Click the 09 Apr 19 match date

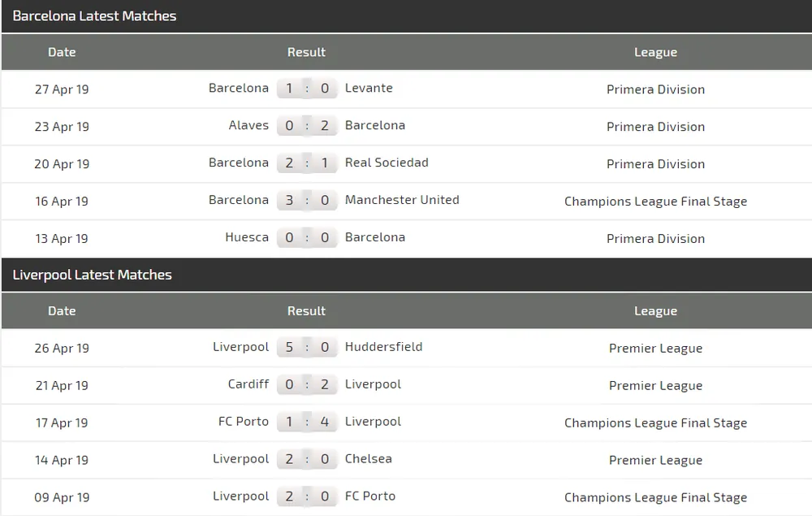(62, 497)
